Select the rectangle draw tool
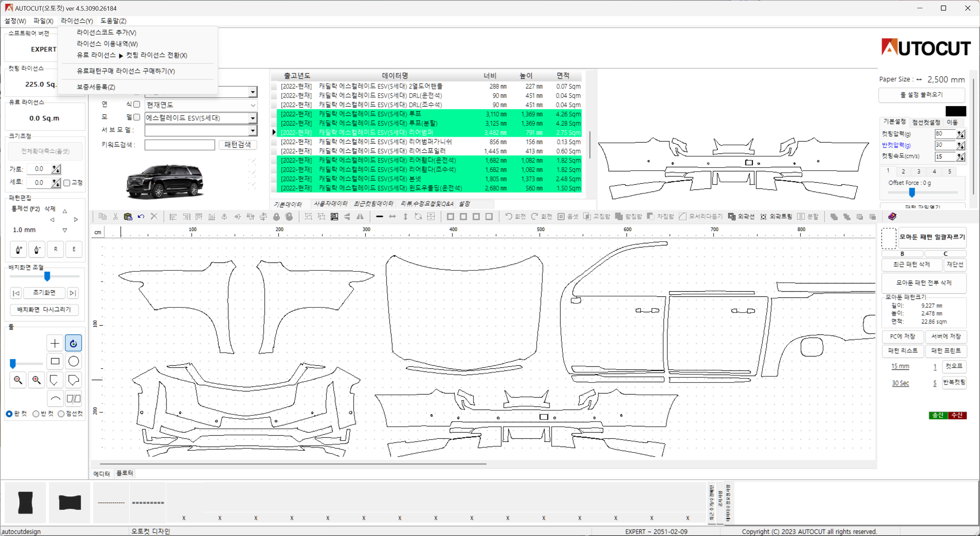 pyautogui.click(x=55, y=361)
